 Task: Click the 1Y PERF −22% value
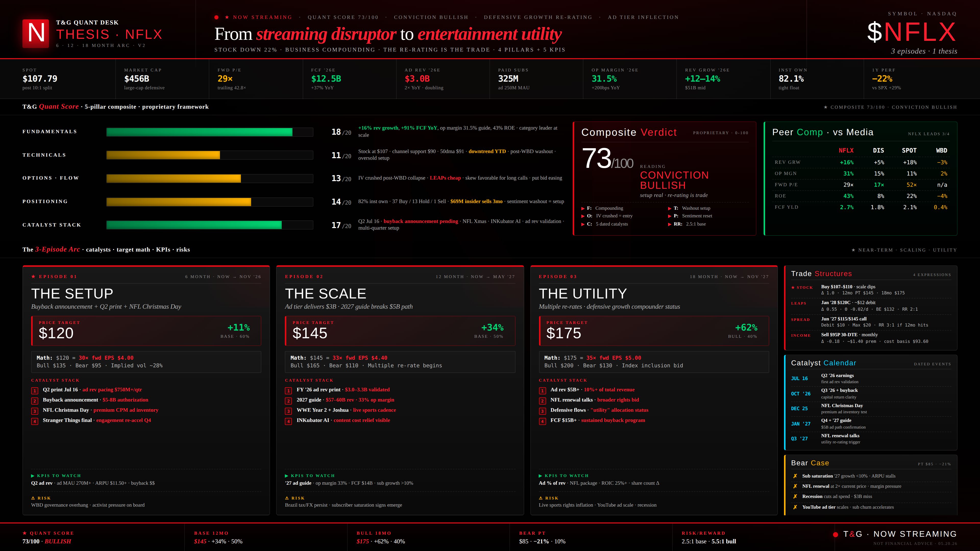click(x=882, y=79)
